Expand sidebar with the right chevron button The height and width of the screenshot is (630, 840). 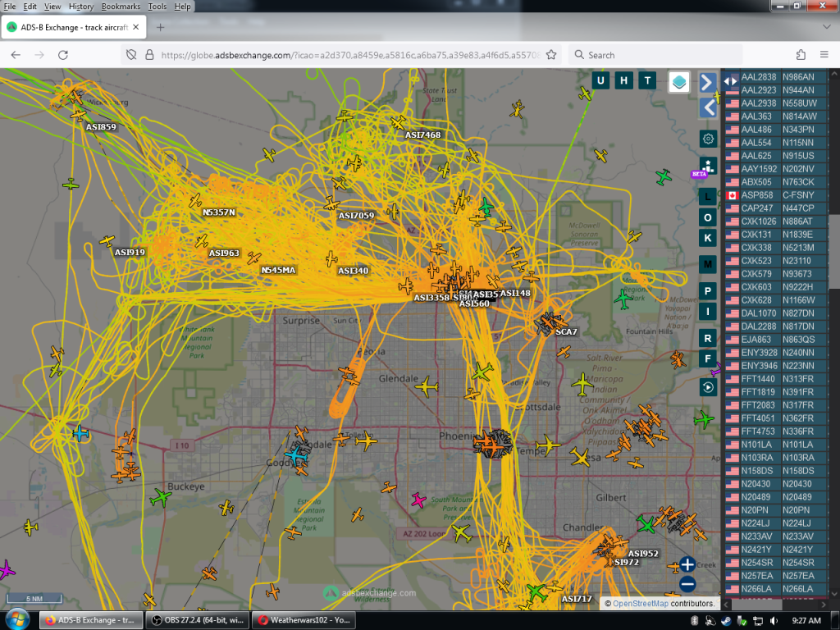click(x=708, y=83)
